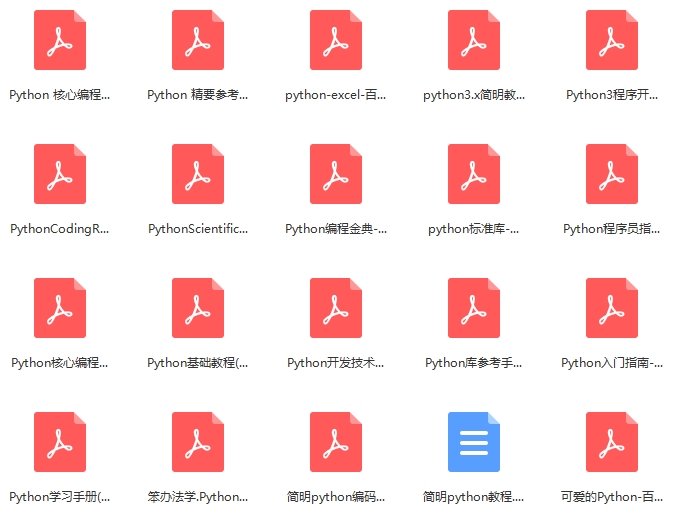Screen dimensions: 683x525
Task: Select the label 'Python基础教程(...'
Action: point(198,363)
